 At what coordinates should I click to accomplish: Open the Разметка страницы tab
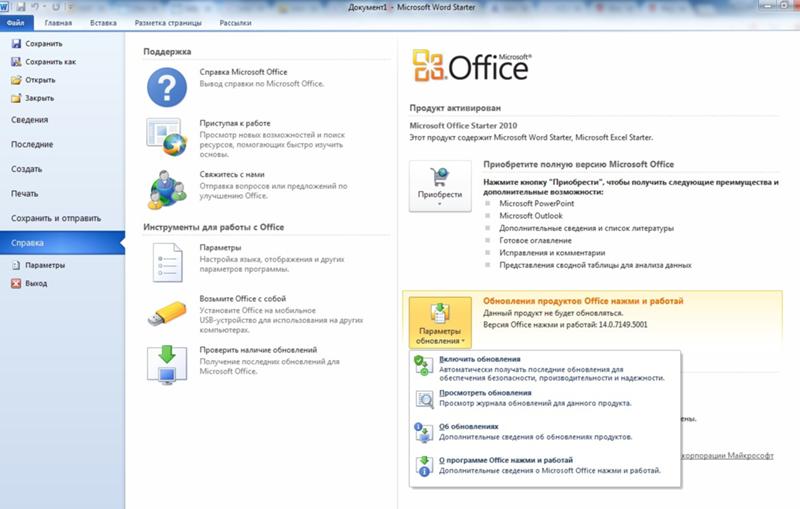click(x=168, y=23)
